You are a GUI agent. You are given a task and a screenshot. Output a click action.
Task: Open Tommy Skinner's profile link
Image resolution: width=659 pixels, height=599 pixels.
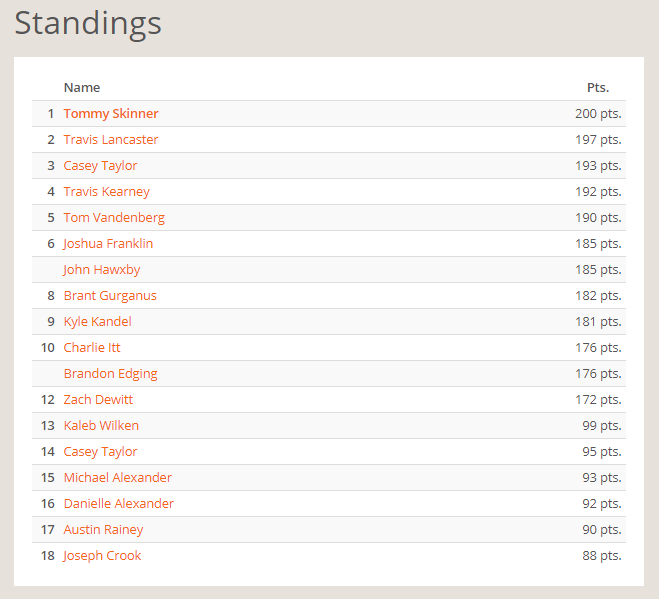click(x=111, y=114)
